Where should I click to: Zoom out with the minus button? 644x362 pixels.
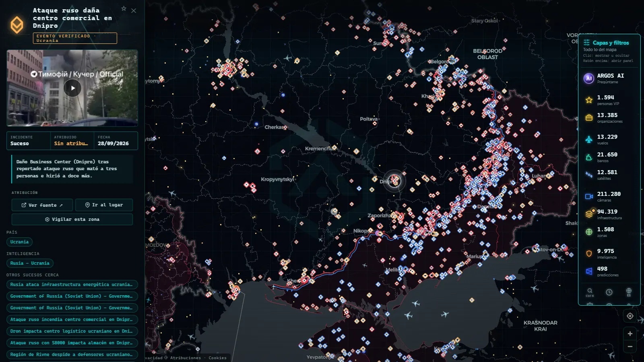coord(630,346)
